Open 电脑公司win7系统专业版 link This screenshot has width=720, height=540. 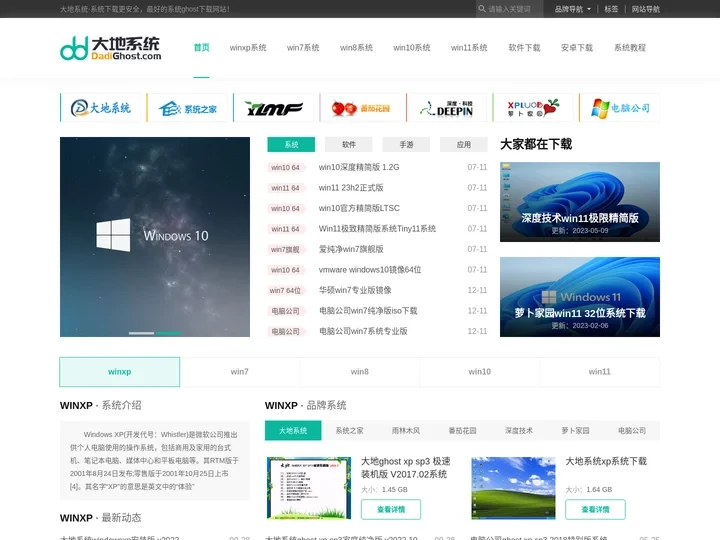(363, 331)
